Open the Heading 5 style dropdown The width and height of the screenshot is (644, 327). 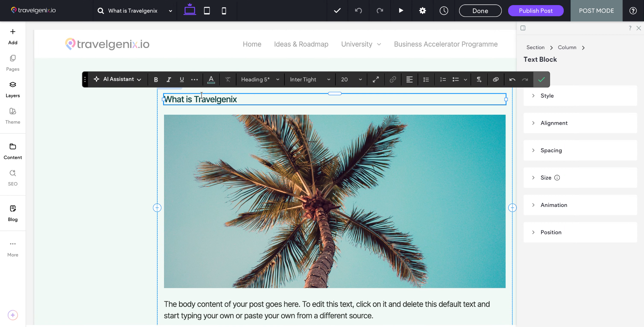tap(260, 79)
